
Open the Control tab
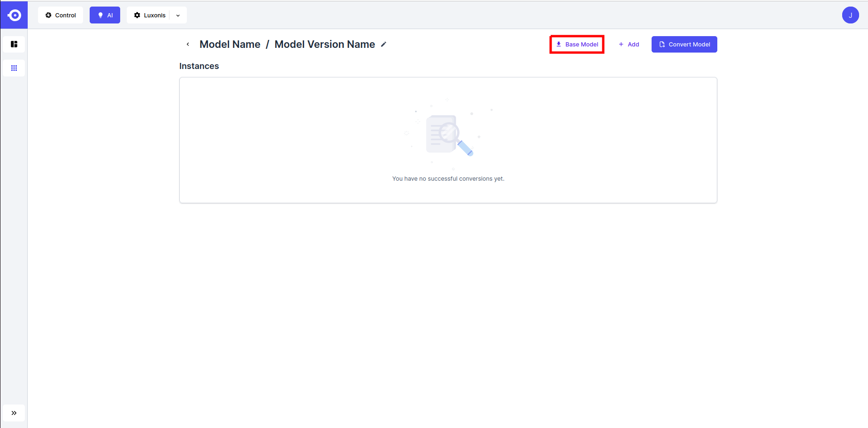(61, 15)
